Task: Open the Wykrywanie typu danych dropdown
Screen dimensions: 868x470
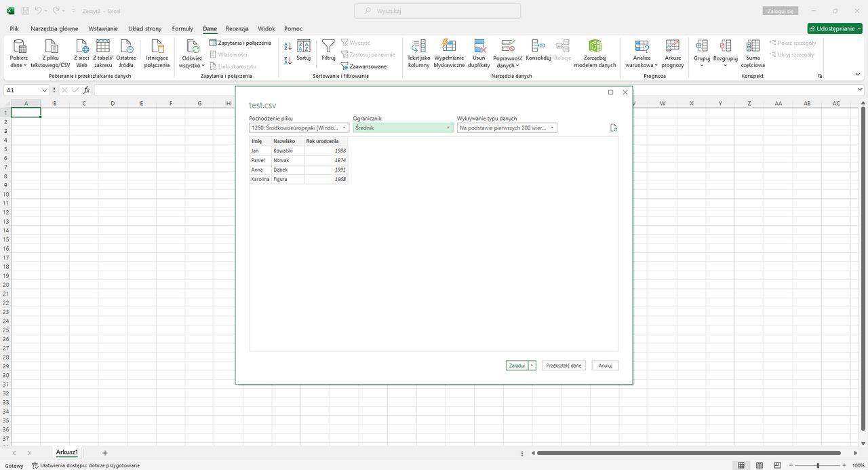Action: (x=507, y=128)
